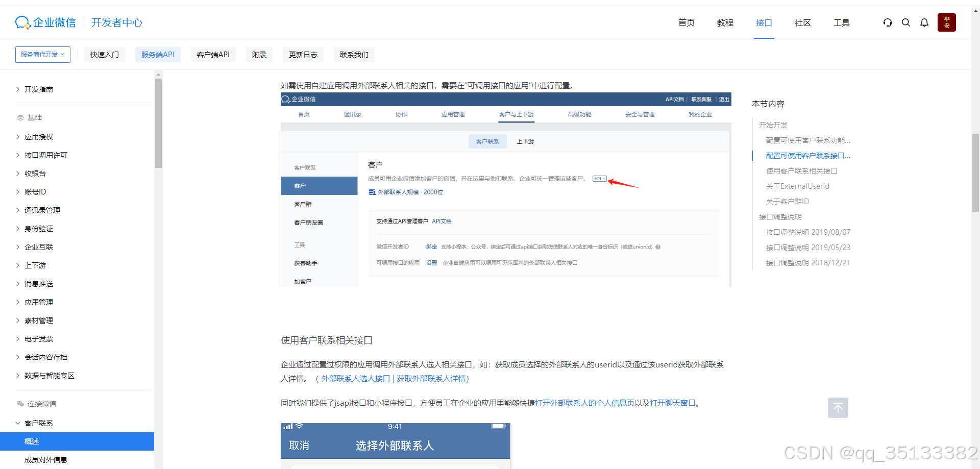Open 打开外部联系人的个人信息页 link

pos(584,403)
